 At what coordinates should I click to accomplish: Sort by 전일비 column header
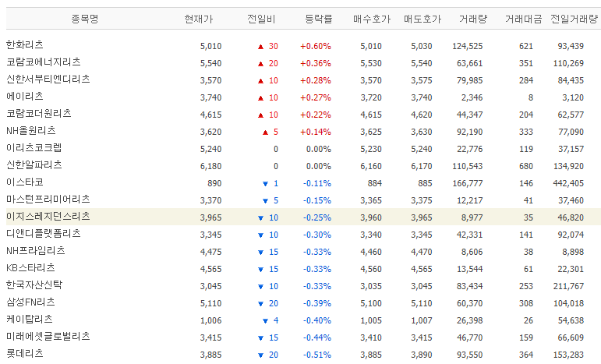pos(261,19)
